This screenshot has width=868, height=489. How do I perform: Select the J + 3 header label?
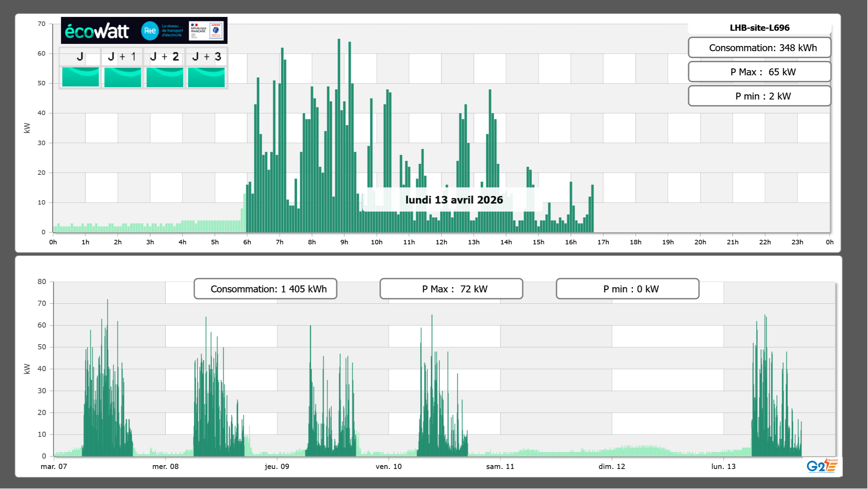coord(206,57)
